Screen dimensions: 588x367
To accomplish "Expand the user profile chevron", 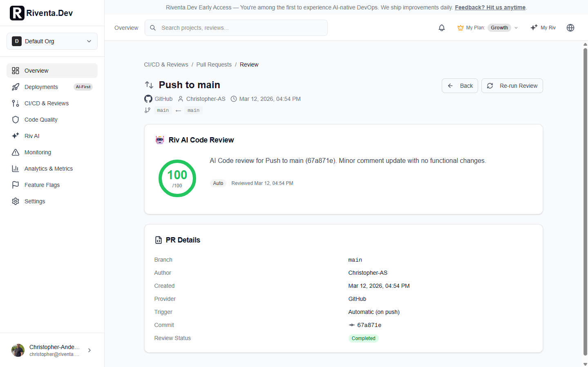I will point(89,350).
